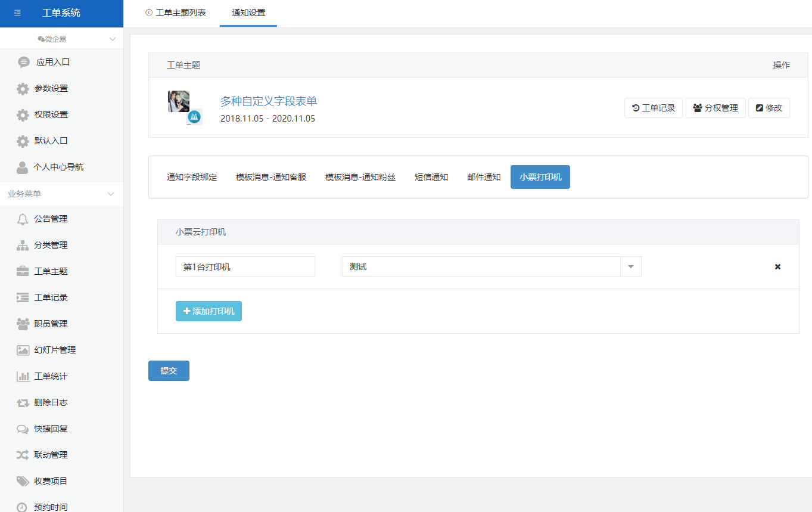The image size is (812, 512).
Task: Click the 应用入口 chat bubble icon
Action: tap(24, 62)
